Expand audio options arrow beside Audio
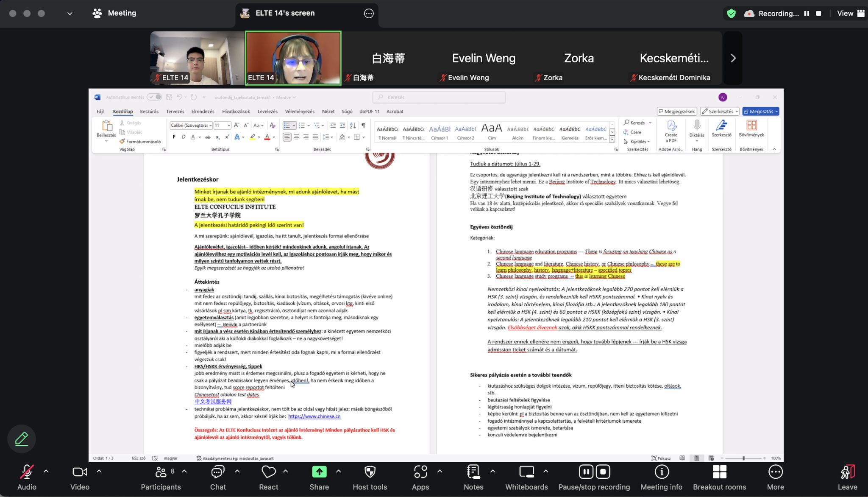The height and width of the screenshot is (497, 868). click(46, 471)
